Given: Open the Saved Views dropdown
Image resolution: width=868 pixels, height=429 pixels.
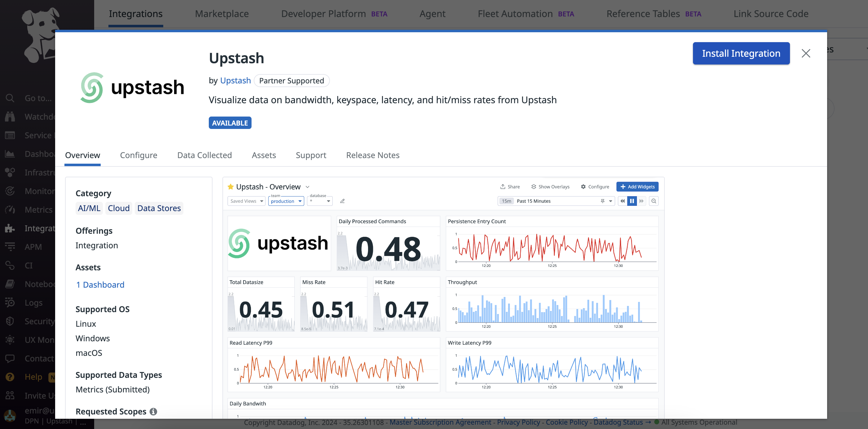Looking at the screenshot, I should [246, 201].
